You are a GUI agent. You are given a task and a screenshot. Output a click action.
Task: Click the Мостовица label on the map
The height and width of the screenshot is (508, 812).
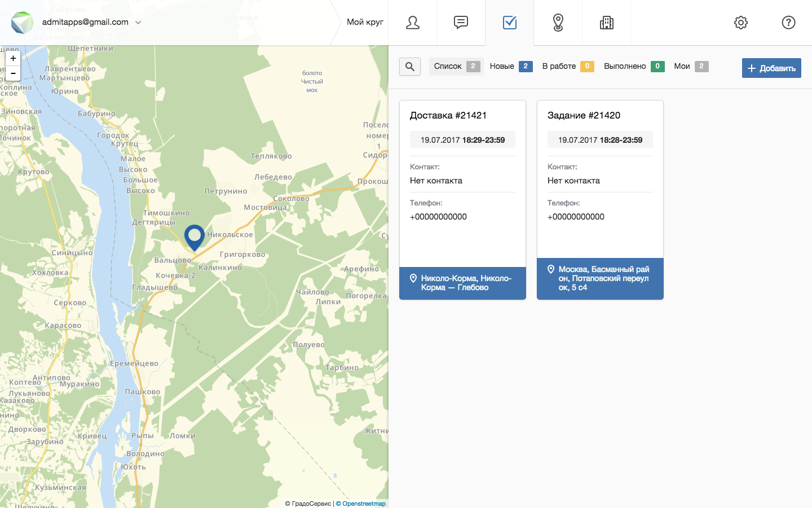(266, 208)
